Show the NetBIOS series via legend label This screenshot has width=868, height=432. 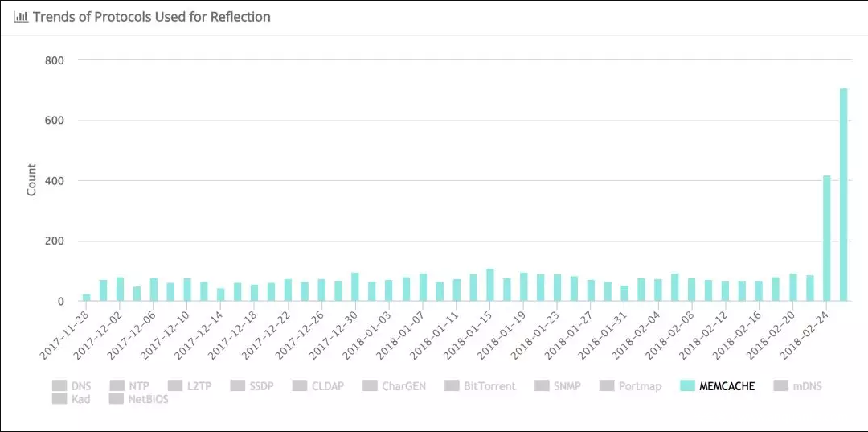click(x=149, y=399)
